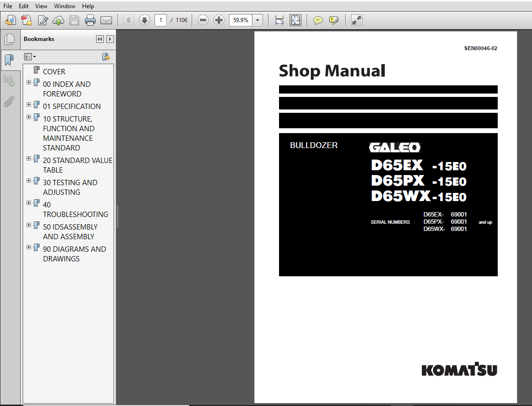This screenshot has height=406, width=532.
Task: Open the Window menu
Action: pos(65,6)
